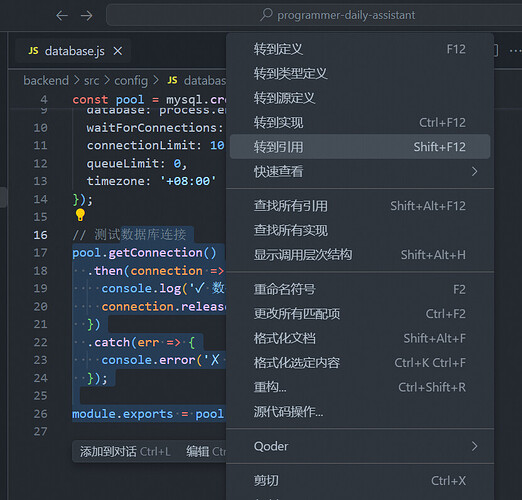Image resolution: width=522 pixels, height=500 pixels.
Task: Click the back navigation arrow
Action: [x=62, y=15]
